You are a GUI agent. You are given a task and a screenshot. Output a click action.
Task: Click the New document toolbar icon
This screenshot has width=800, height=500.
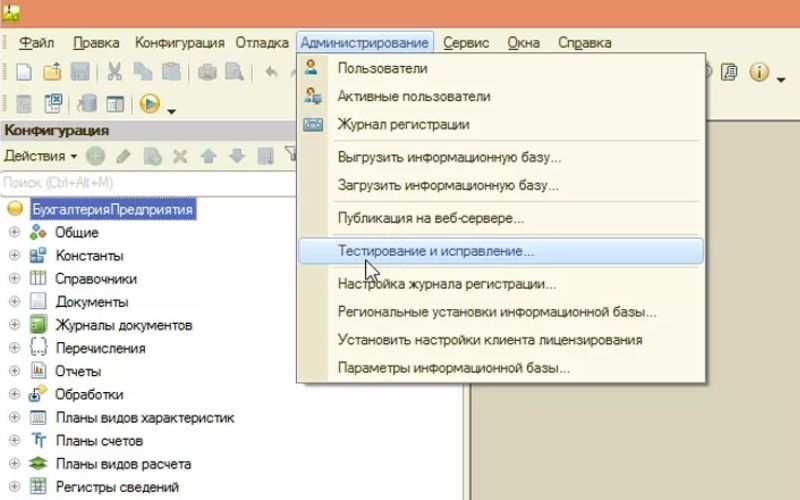(x=23, y=72)
